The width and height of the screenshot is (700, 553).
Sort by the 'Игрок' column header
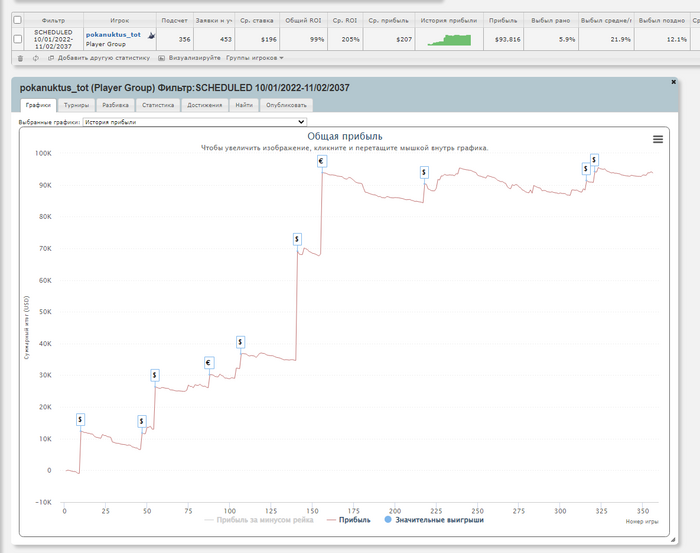pyautogui.click(x=120, y=21)
